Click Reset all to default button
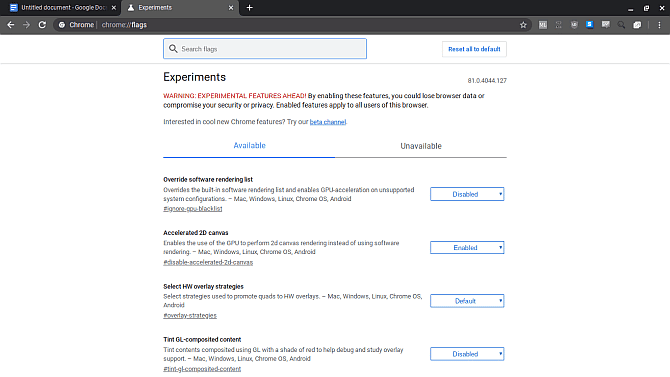This screenshot has height=377, width=670. click(x=474, y=49)
